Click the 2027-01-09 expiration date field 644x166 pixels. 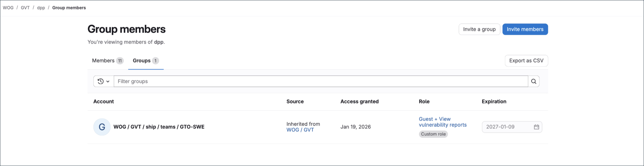(512, 127)
